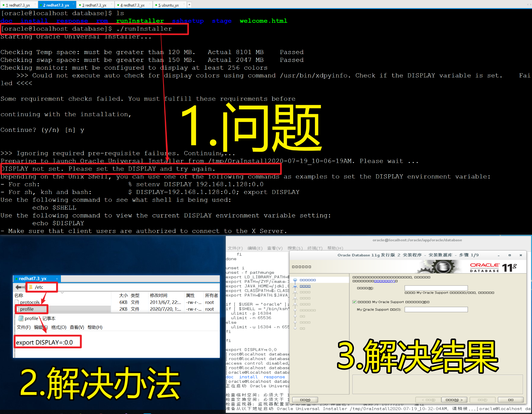Screen dimensions: 532x414
Task: Open Notepad 帮助(H) menu
Action: coord(95,327)
